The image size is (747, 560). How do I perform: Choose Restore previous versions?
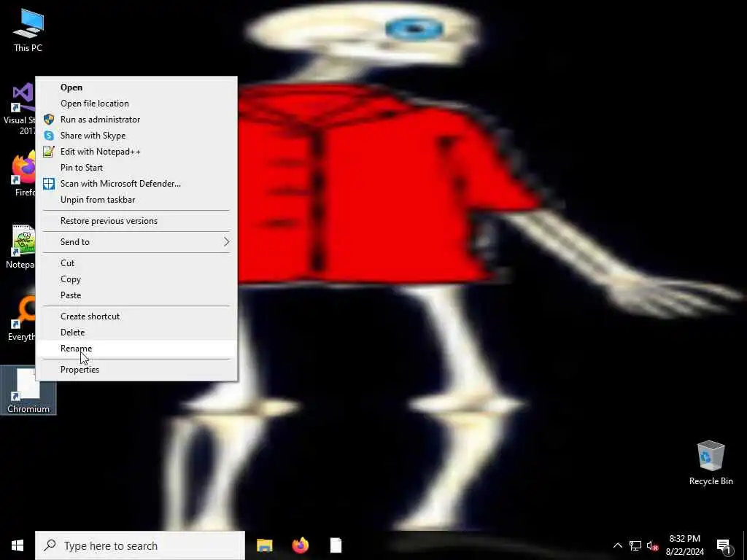pyautogui.click(x=136, y=221)
